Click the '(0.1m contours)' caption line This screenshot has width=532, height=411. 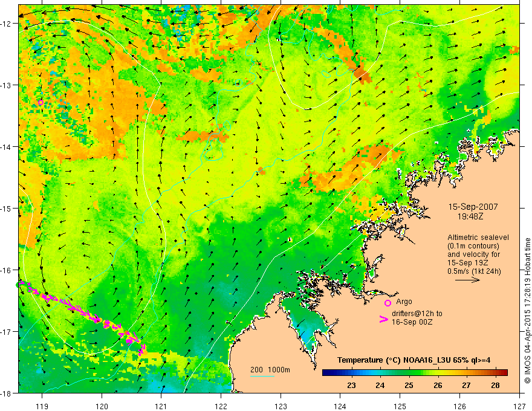click(473, 246)
